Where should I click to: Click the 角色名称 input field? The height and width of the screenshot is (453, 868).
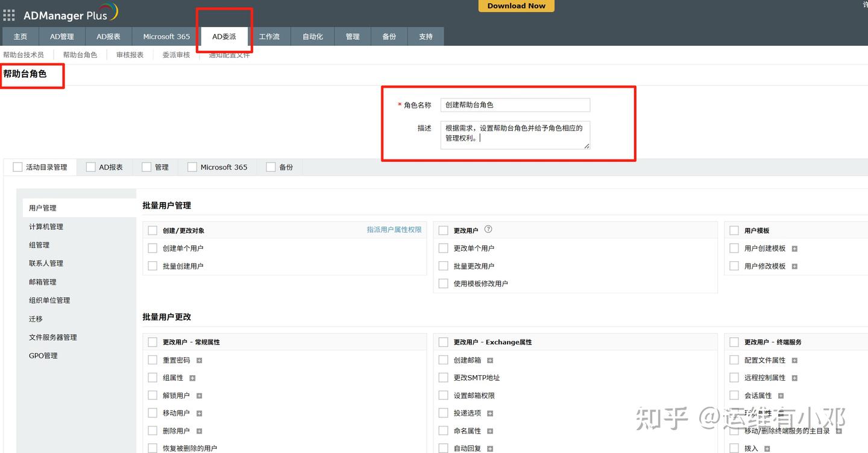coord(515,105)
